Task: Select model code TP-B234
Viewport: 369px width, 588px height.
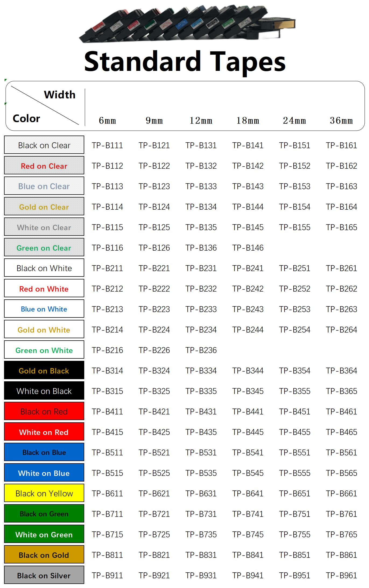Action: 201,330
